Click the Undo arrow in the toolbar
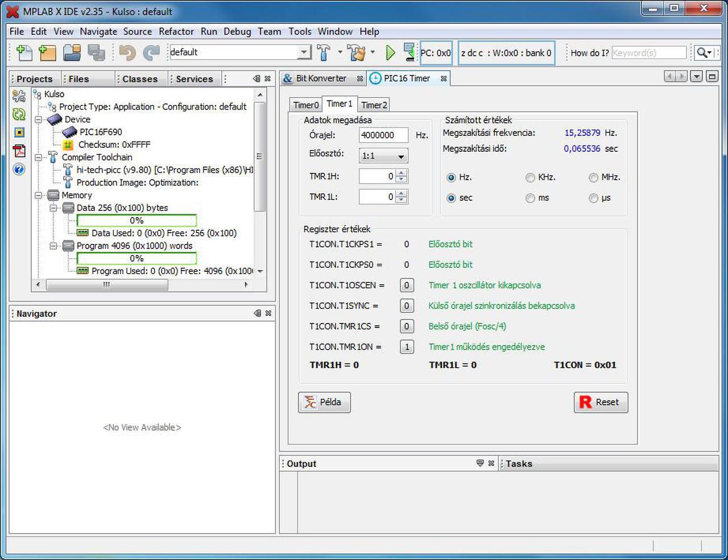 point(127,53)
